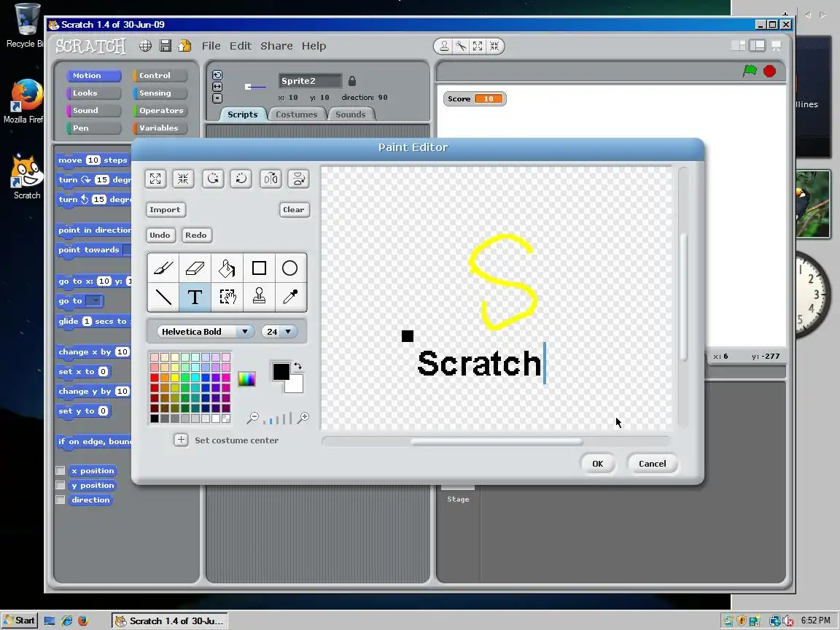Click the grow costume icon in Paint Editor
The image size is (840, 630).
click(x=155, y=179)
